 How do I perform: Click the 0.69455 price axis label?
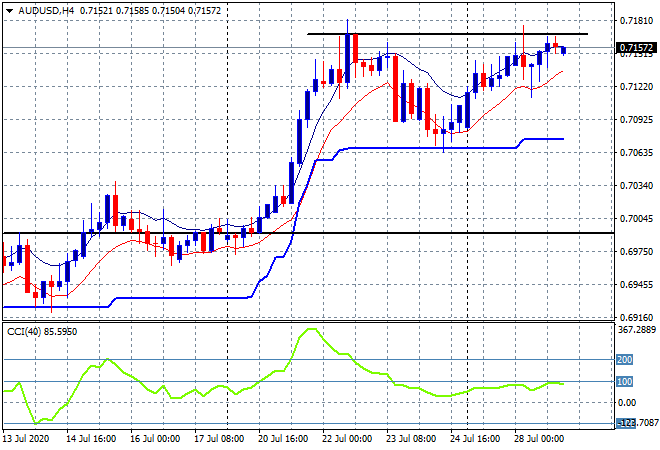[636, 285]
